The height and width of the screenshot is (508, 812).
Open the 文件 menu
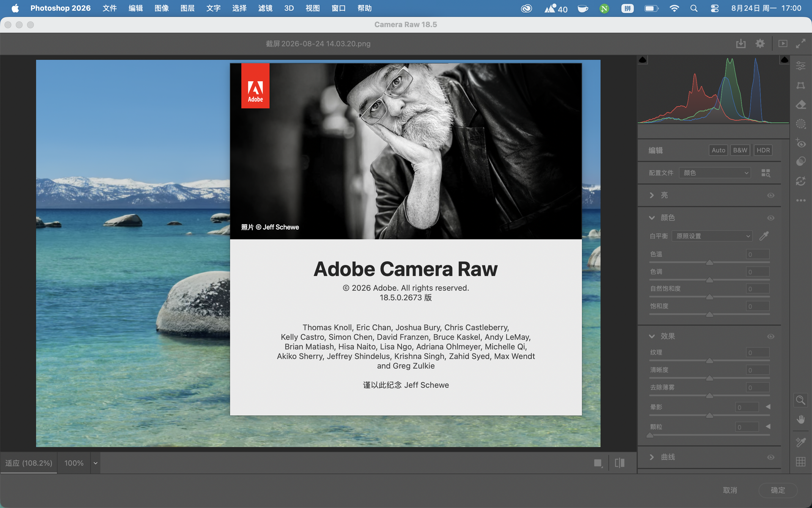(x=110, y=8)
